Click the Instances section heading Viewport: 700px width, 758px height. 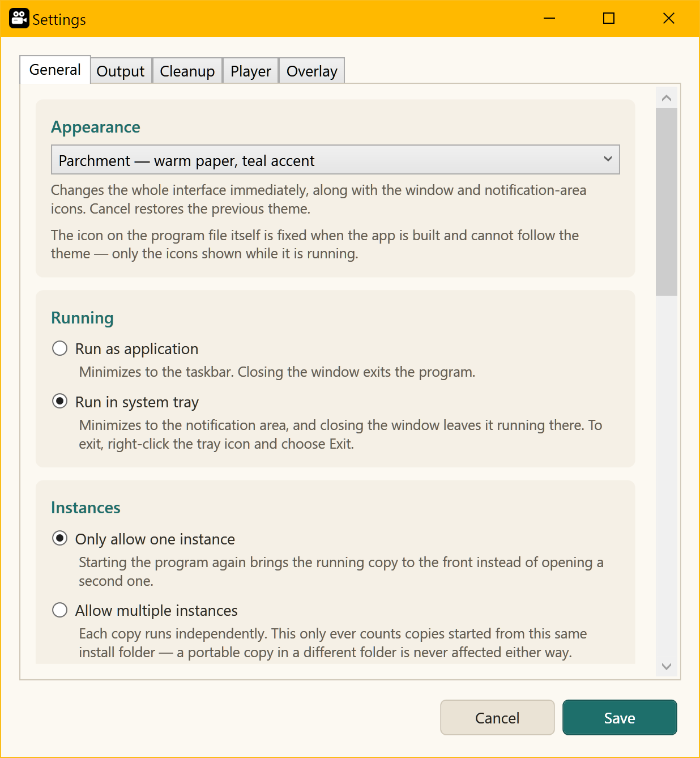(86, 508)
